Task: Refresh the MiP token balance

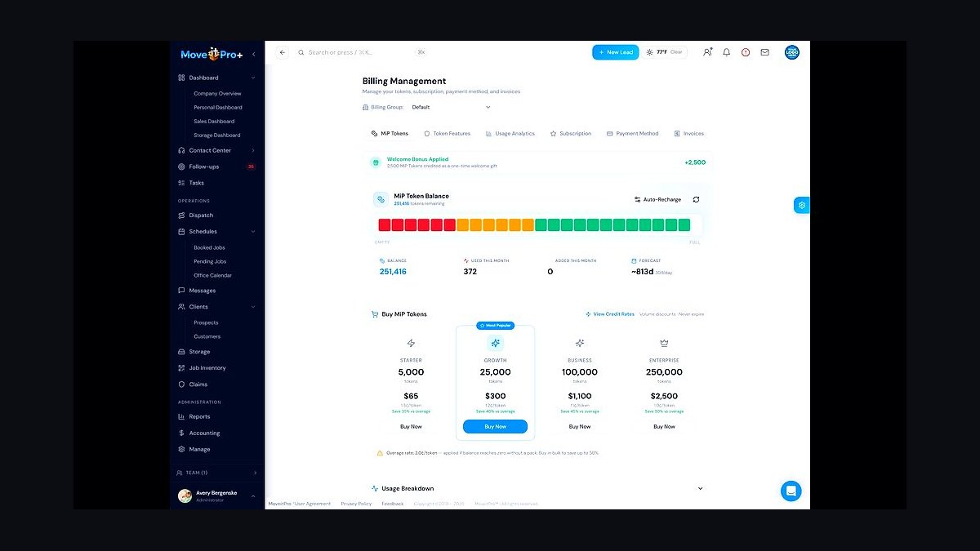Action: (696, 199)
